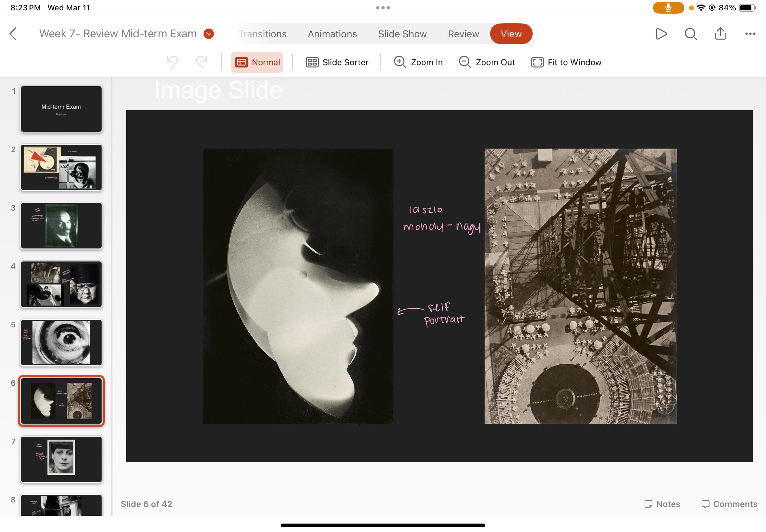Tap the microphone indicator in status bar
The height and width of the screenshot is (532, 766).
coord(668,8)
